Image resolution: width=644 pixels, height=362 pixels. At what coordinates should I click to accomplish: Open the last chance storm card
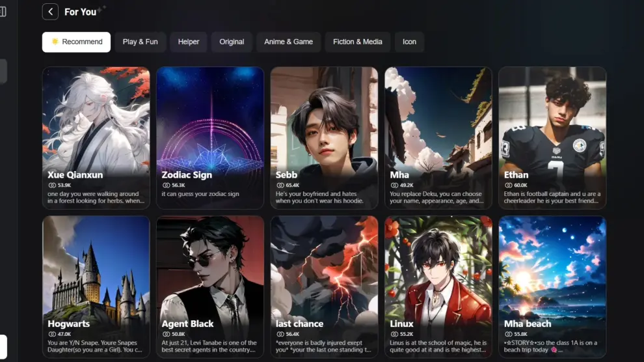pos(324,287)
